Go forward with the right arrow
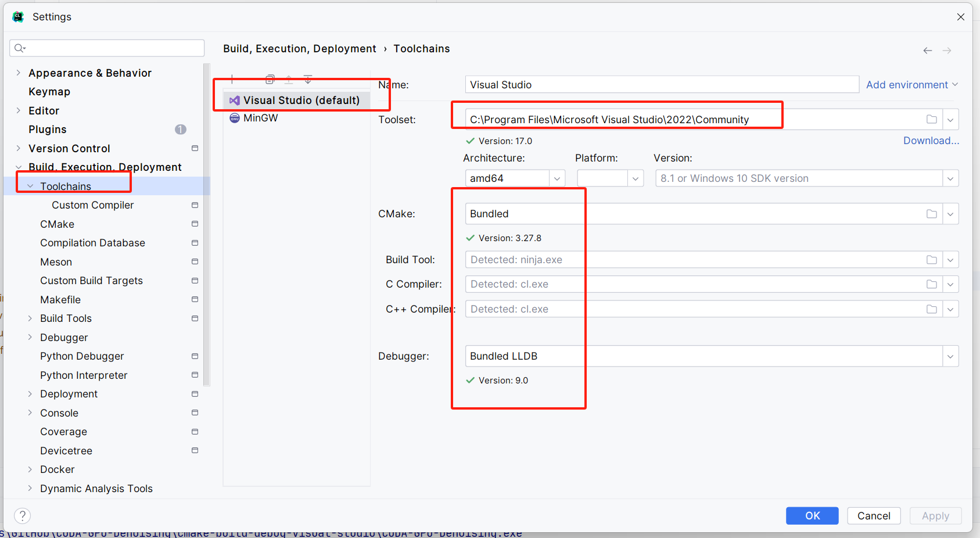Viewport: 980px width, 538px height. coord(947,51)
